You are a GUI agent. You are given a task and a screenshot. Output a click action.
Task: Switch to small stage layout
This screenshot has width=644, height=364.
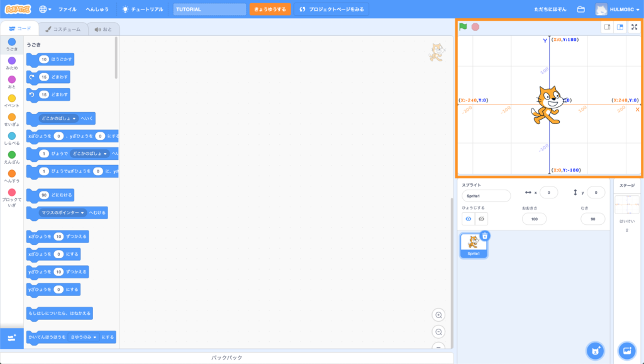pyautogui.click(x=607, y=27)
